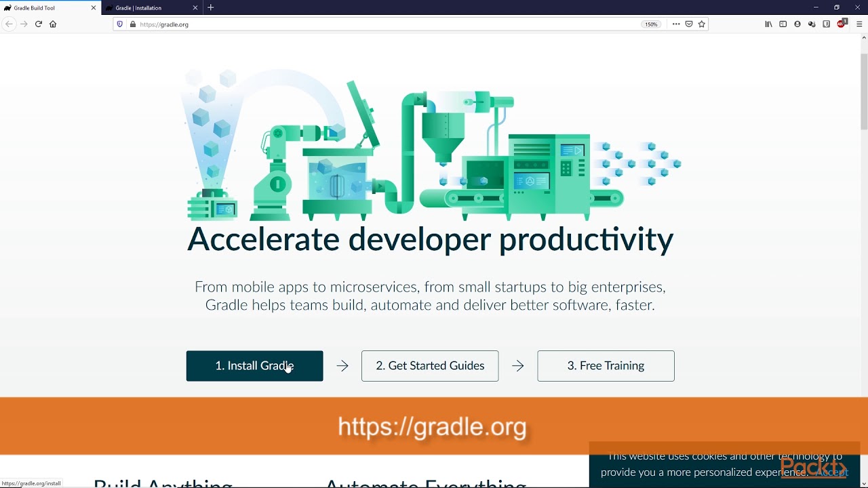Go forward to the next page
This screenshot has height=488, width=868.
(x=24, y=24)
